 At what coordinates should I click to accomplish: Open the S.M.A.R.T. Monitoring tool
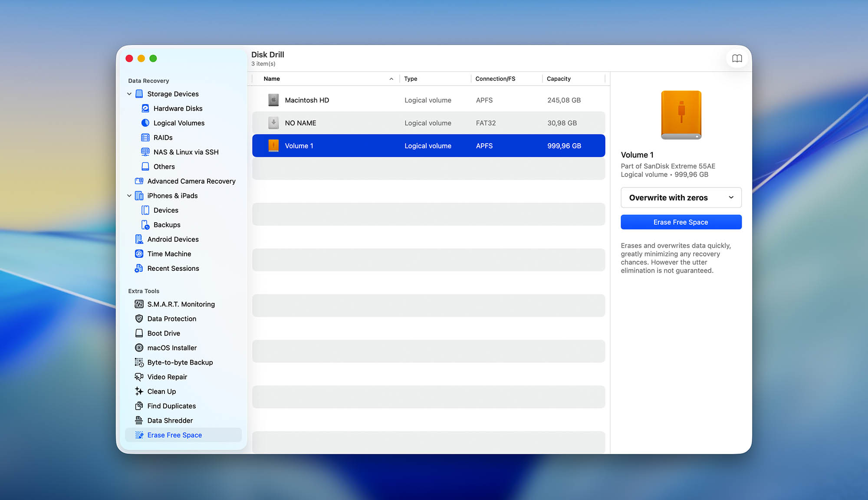[x=181, y=304]
